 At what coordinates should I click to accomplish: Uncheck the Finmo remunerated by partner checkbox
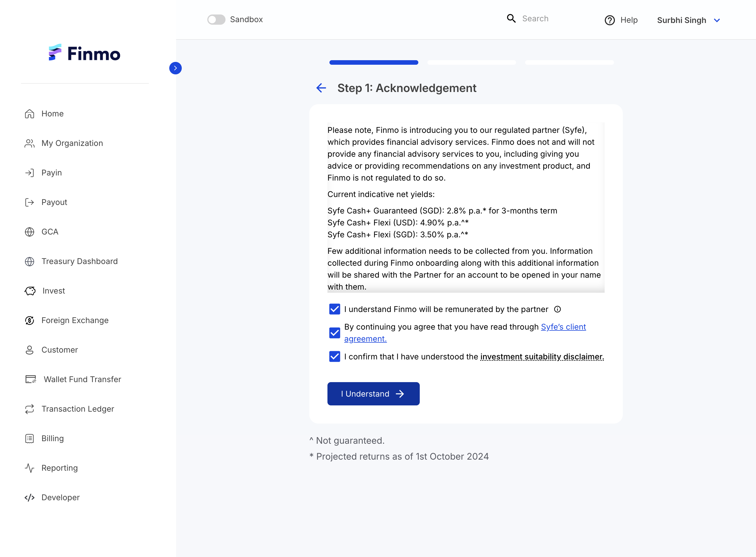[x=335, y=309]
